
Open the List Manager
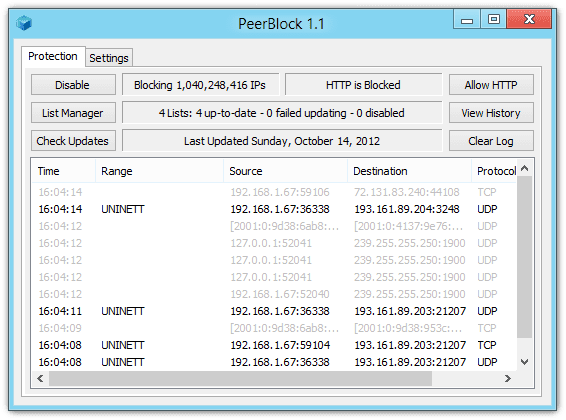click(x=73, y=113)
